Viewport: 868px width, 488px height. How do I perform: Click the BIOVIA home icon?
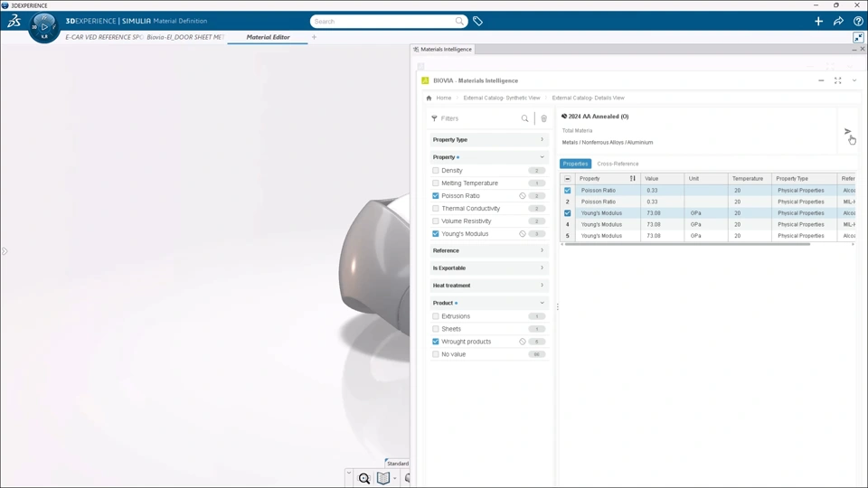[429, 98]
